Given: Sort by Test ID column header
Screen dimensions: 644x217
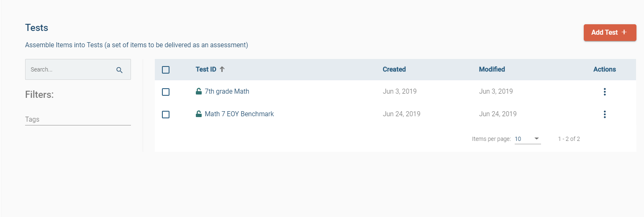Looking at the screenshot, I should [206, 69].
